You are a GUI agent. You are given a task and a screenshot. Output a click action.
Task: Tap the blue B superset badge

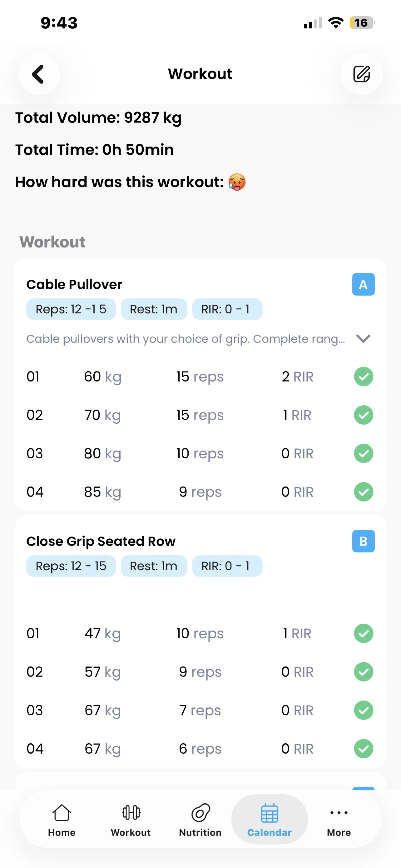coord(363,541)
